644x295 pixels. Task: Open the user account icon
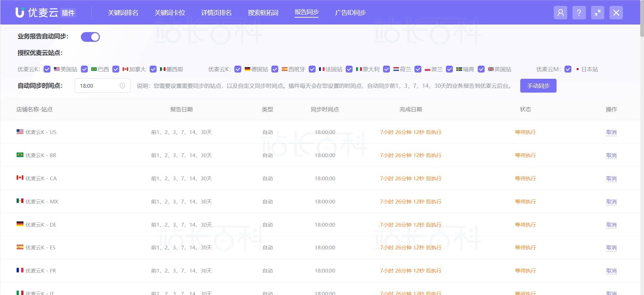560,13
